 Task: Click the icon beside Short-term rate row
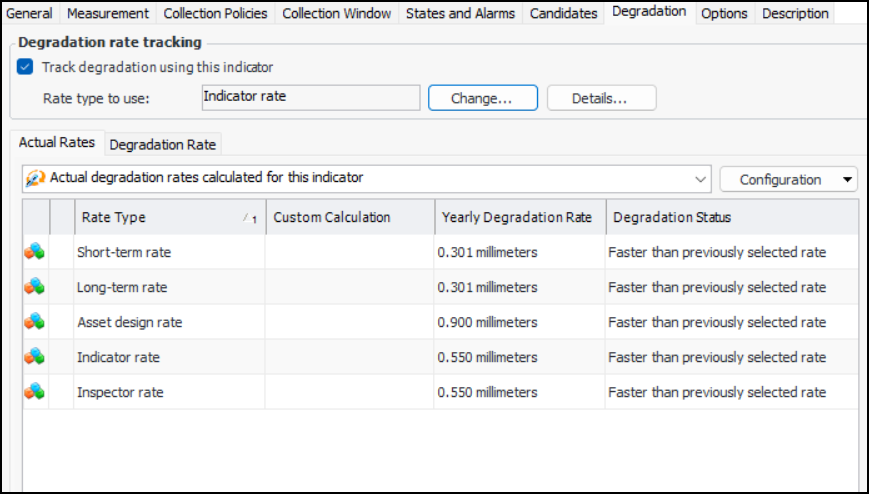(34, 252)
